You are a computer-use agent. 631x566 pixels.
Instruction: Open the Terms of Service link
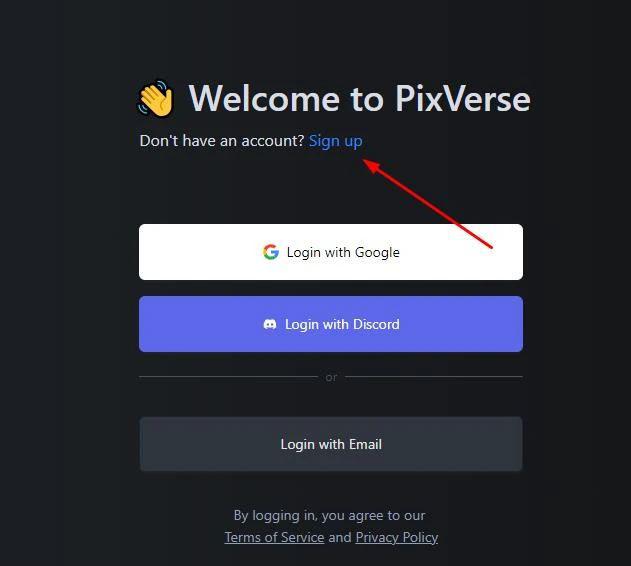274,537
